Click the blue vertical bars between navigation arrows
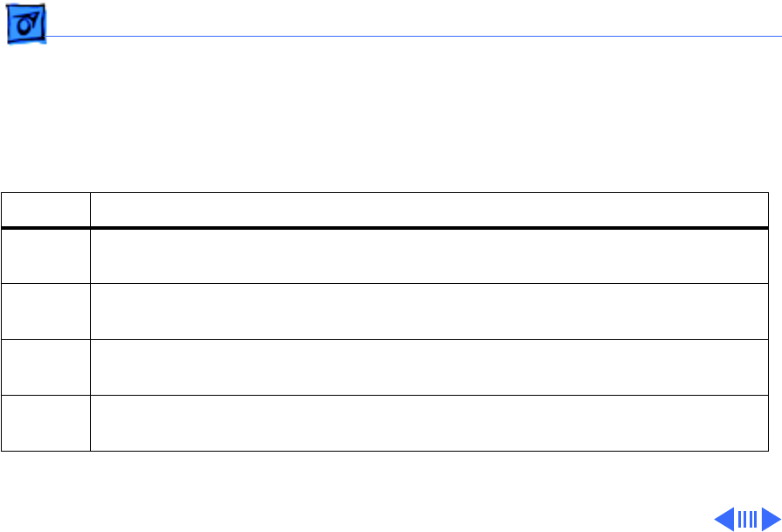The width and height of the screenshot is (782, 532). coord(747,520)
